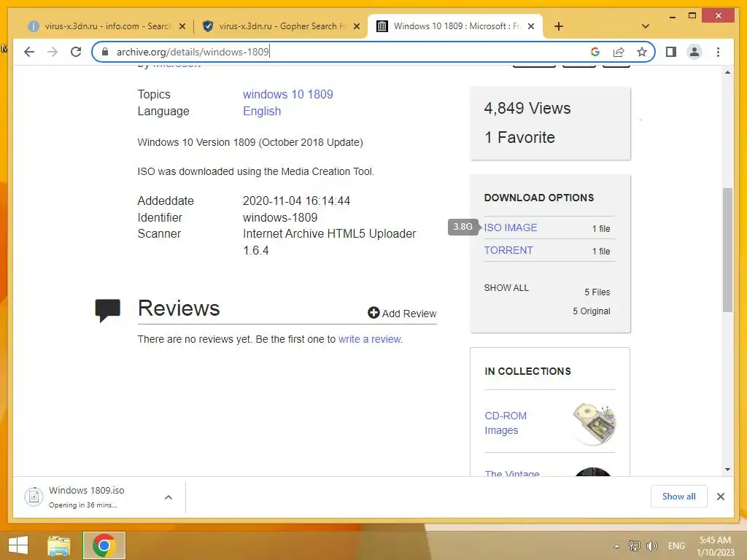Screen dimensions: 747x560
Task: Click the ISO IMAGE download link
Action: point(510,227)
